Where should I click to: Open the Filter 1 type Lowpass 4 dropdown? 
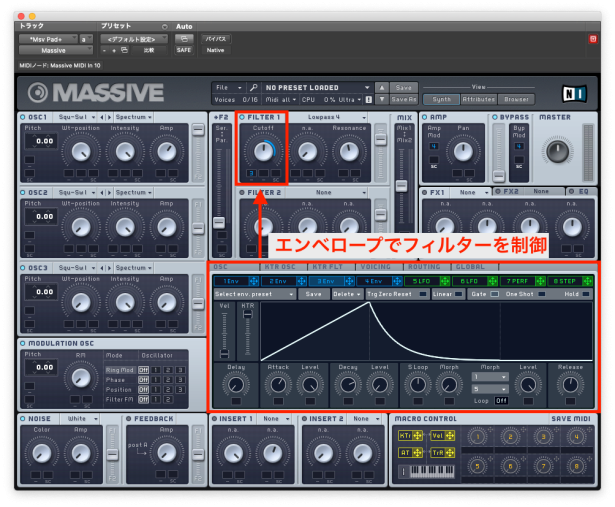click(331, 117)
